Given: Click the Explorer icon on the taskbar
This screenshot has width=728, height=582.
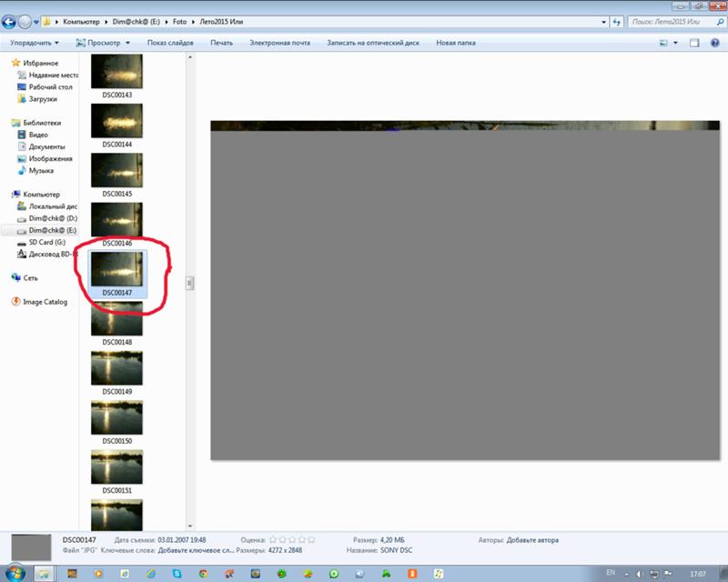Looking at the screenshot, I should tap(44, 574).
